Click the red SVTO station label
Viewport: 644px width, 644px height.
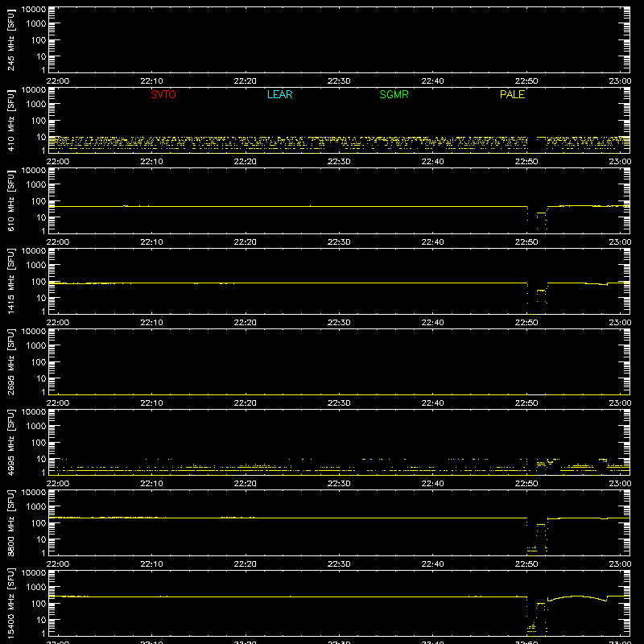coord(163,94)
